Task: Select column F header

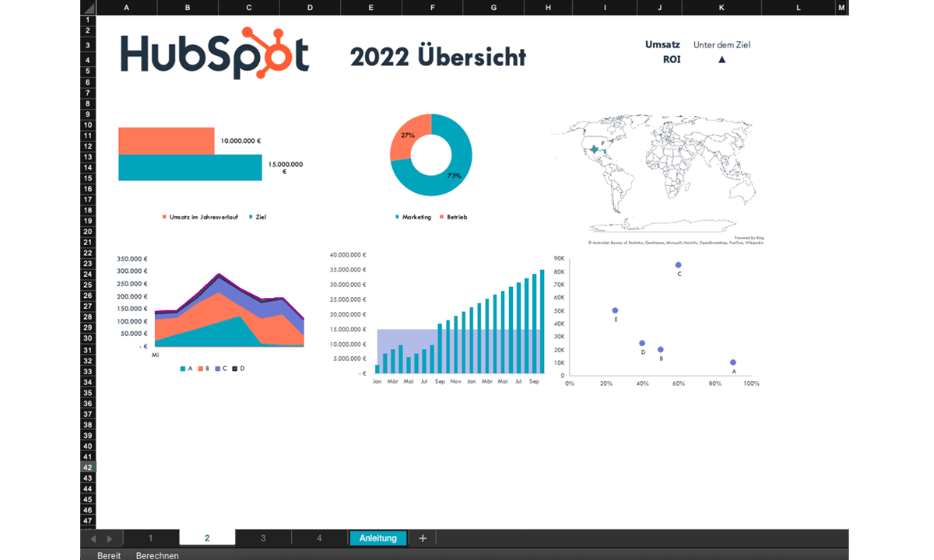Action: point(432,8)
